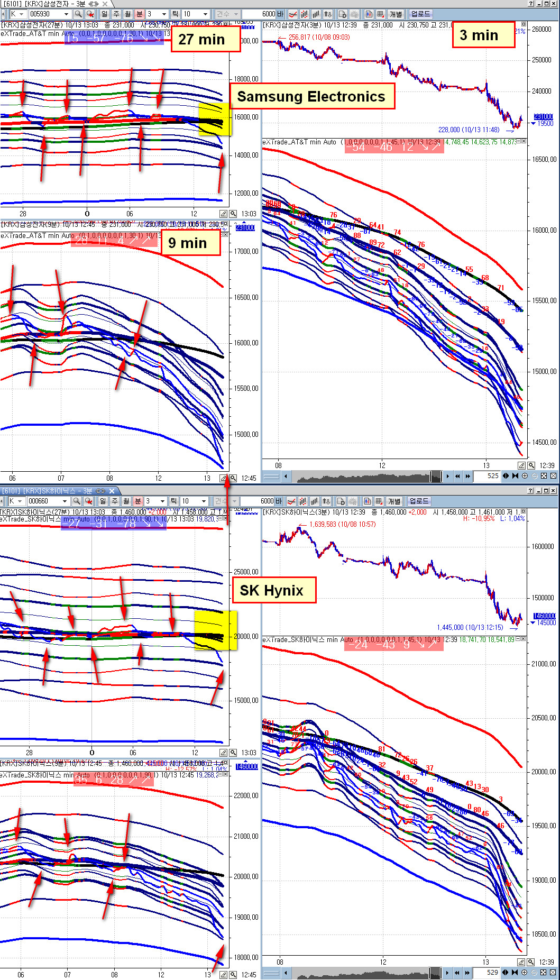This screenshot has height=980, width=560.
Task: Click the up-down arrows icon in SK Hynix toolbar
Action: tap(327, 501)
